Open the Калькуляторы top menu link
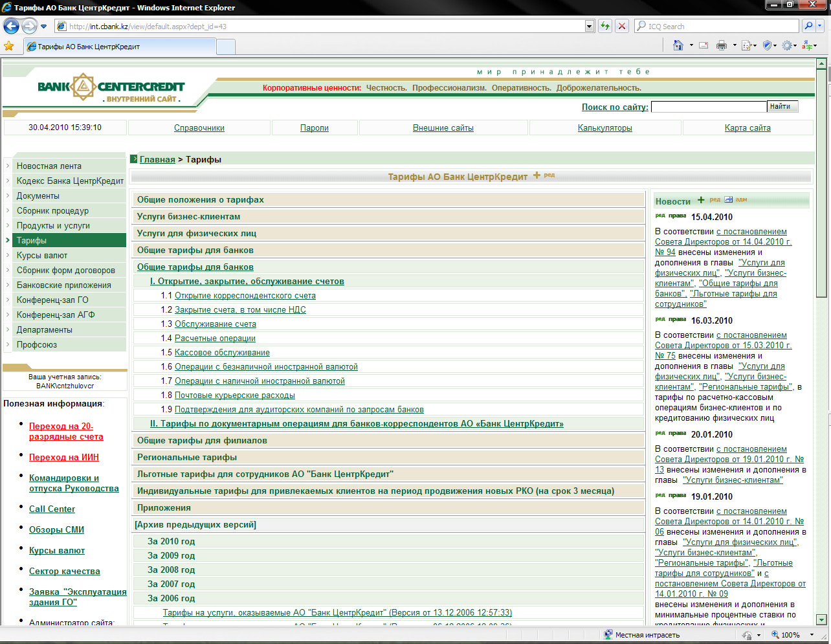The height and width of the screenshot is (644, 831). click(x=605, y=128)
